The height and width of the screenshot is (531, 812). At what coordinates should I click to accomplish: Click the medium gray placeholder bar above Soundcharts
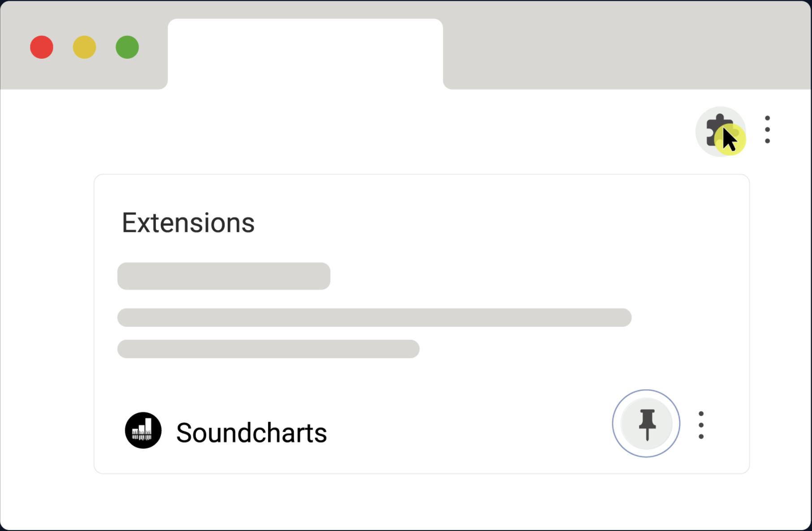click(268, 349)
